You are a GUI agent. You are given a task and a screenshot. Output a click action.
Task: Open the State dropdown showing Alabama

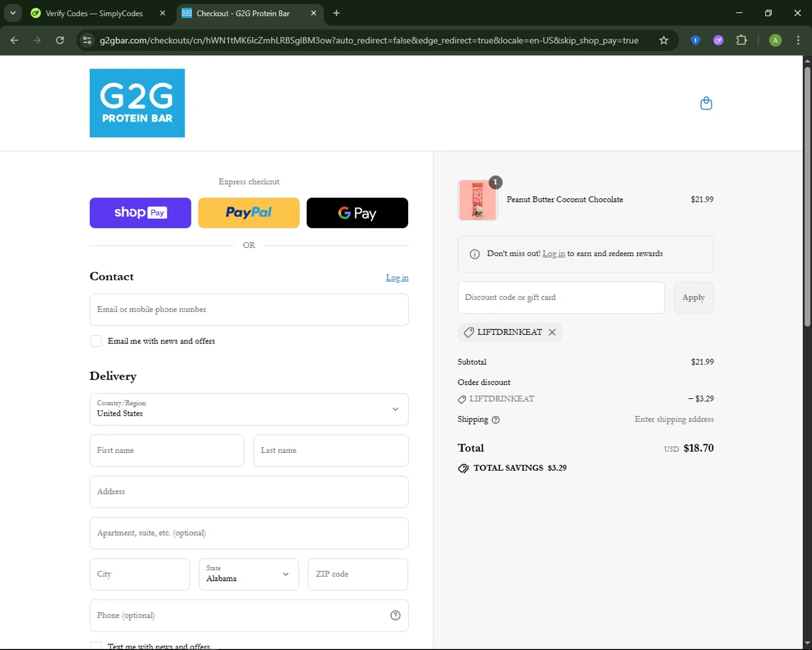click(x=248, y=574)
